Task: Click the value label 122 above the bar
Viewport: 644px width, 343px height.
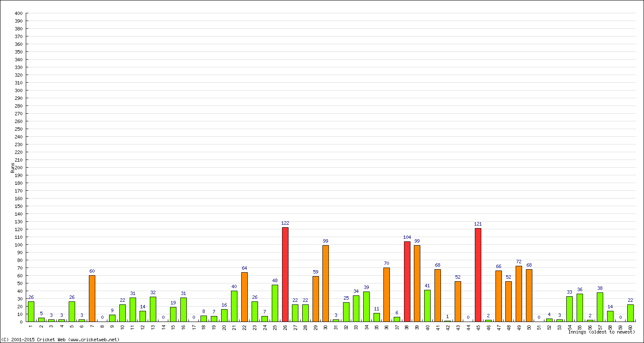Action: [x=285, y=223]
